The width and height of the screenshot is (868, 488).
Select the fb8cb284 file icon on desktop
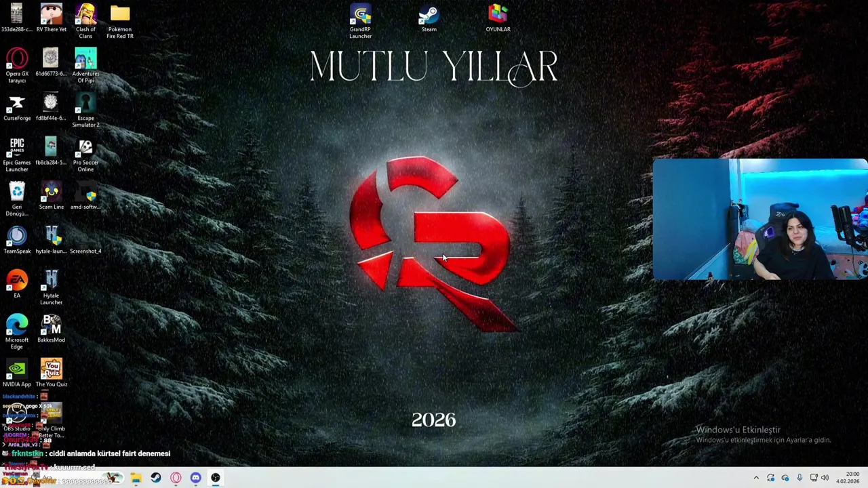click(x=51, y=150)
